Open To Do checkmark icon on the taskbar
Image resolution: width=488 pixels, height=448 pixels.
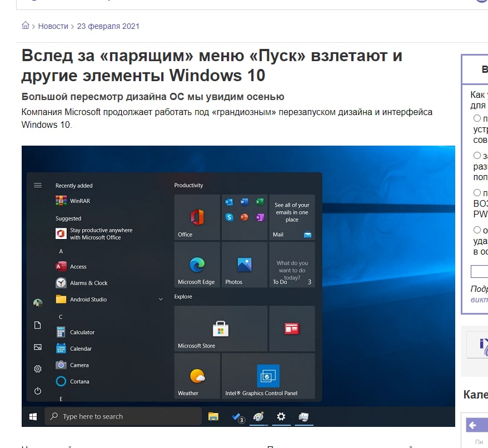click(x=238, y=417)
